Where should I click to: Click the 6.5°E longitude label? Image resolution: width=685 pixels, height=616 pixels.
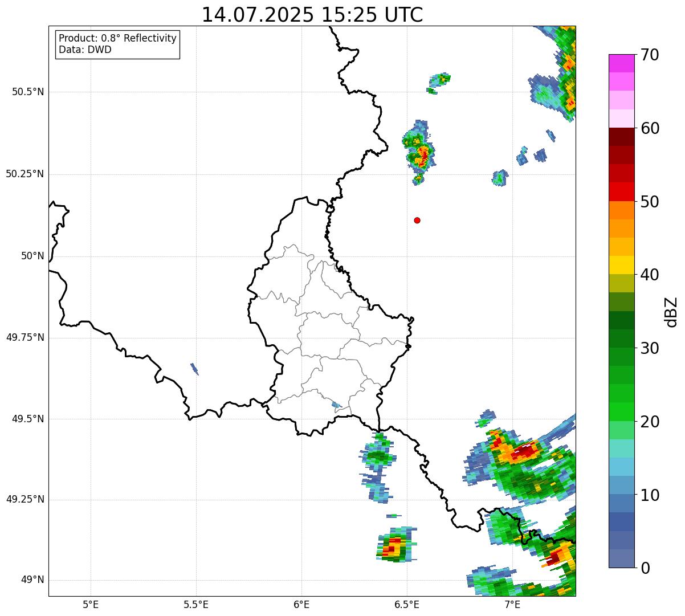(407, 604)
